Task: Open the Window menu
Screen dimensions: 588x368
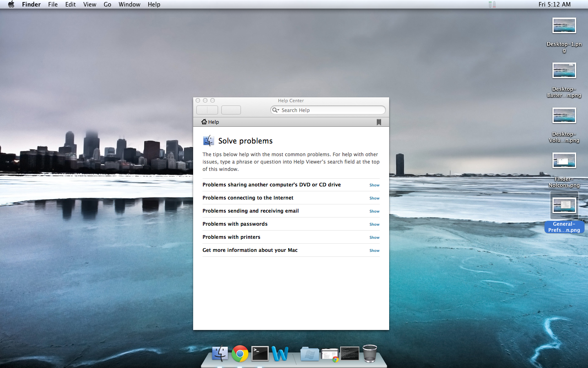Action: (129, 4)
